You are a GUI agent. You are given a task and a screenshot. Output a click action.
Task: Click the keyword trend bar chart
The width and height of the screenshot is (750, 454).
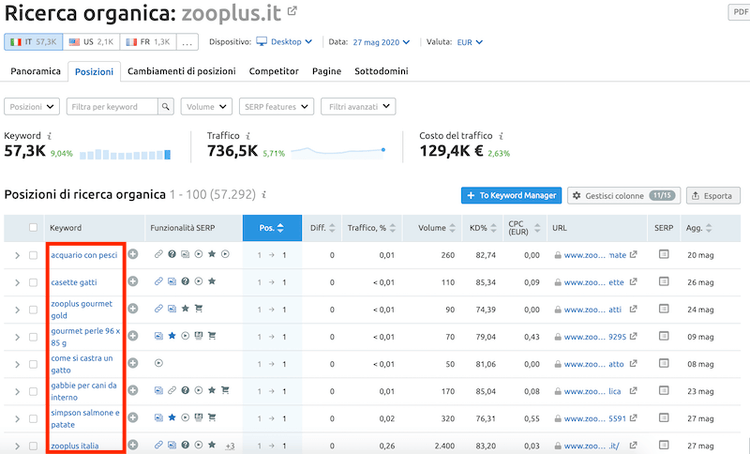point(125,154)
